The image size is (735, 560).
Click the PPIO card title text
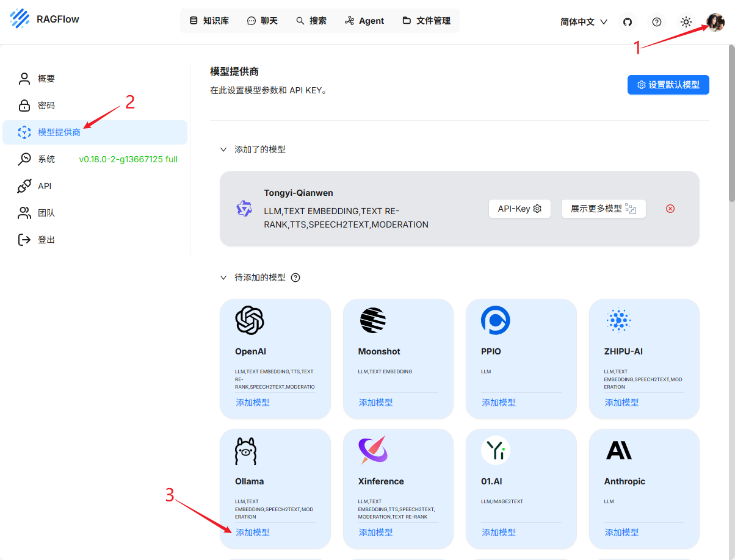coord(491,351)
